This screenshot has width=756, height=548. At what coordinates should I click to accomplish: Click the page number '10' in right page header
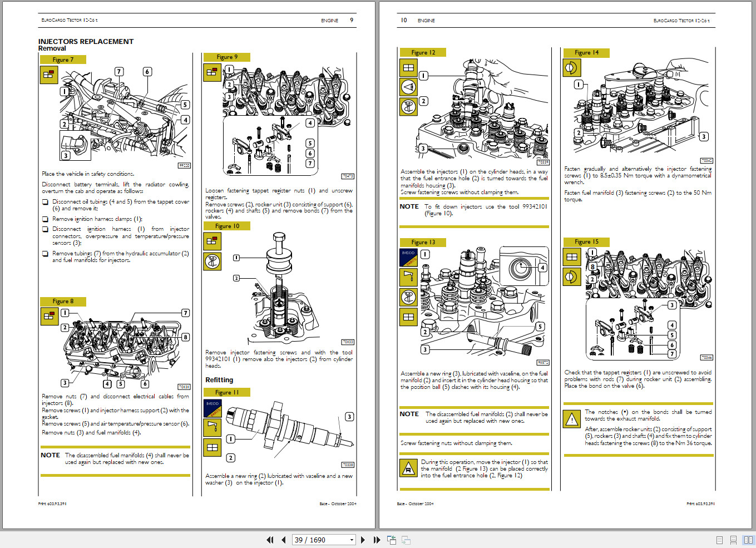tap(404, 20)
